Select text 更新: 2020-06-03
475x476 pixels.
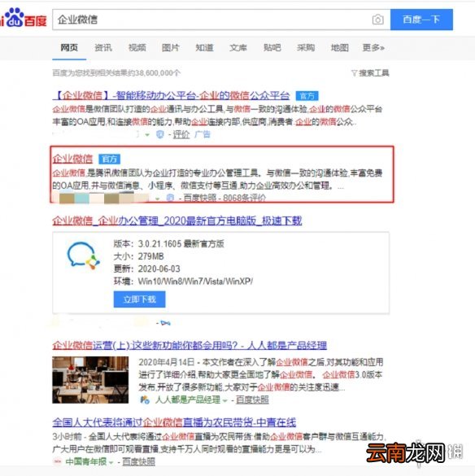click(x=147, y=269)
